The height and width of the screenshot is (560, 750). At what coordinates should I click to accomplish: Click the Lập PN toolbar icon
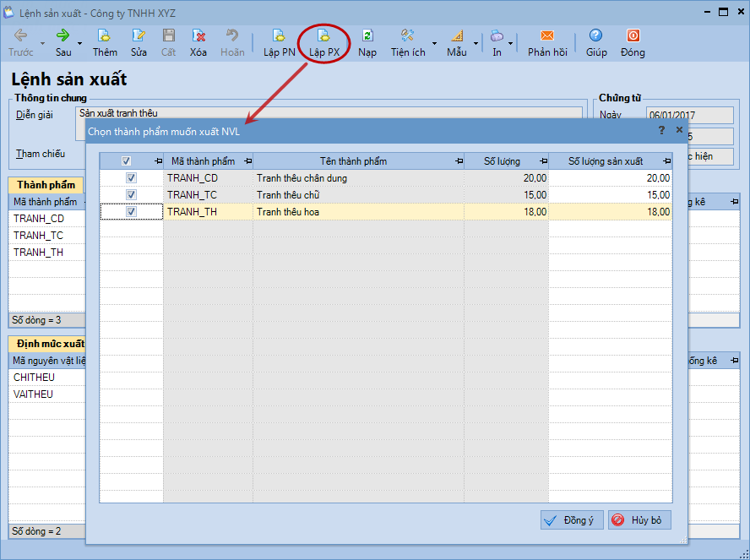[279, 36]
